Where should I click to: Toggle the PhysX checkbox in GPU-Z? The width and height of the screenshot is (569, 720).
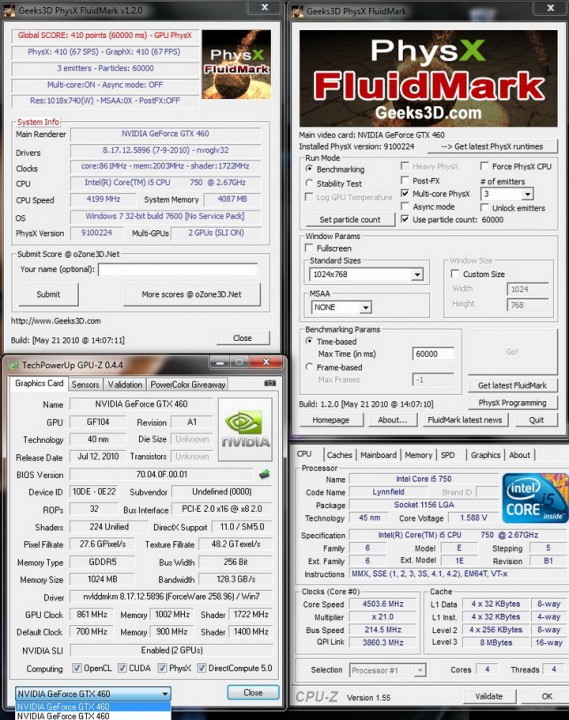162,668
